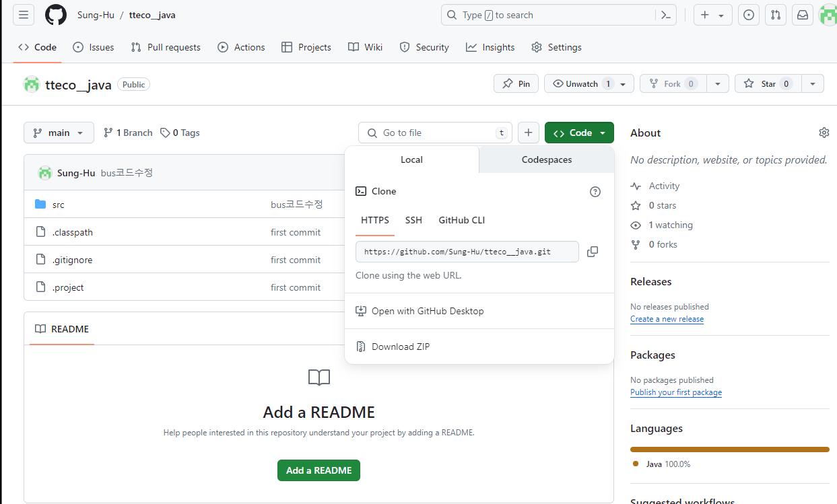The height and width of the screenshot is (504, 837).
Task: Click the GitHub Octocat logo
Action: tap(56, 15)
